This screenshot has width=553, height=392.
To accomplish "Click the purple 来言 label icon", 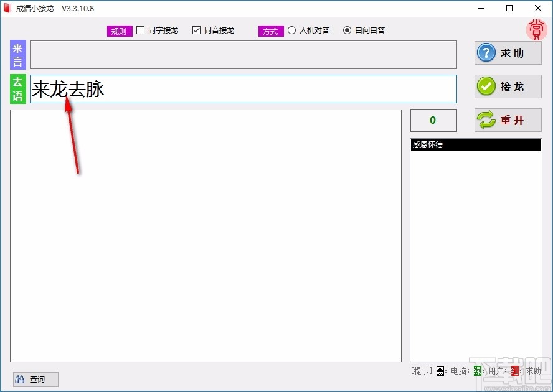I will 17,55.
